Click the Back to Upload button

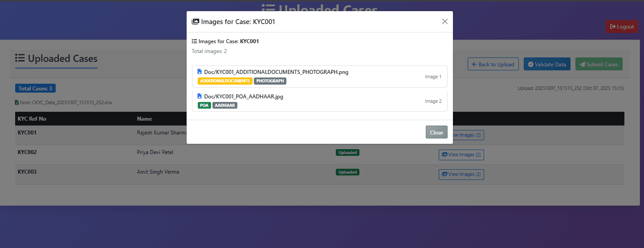[493, 64]
